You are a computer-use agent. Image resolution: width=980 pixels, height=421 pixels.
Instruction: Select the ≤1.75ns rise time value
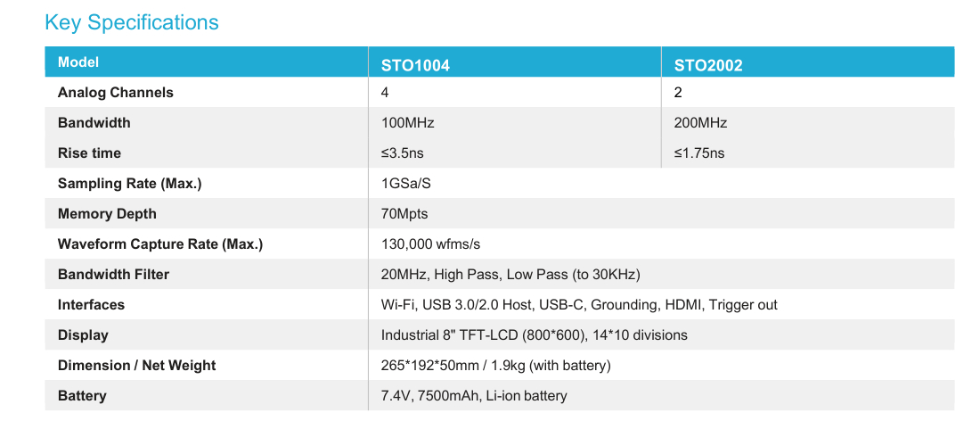(x=699, y=153)
